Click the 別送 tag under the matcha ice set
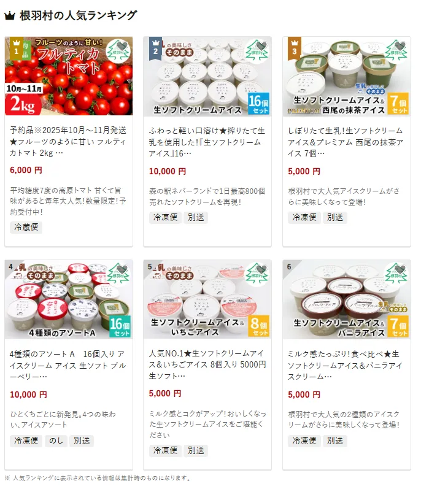 tap(335, 217)
